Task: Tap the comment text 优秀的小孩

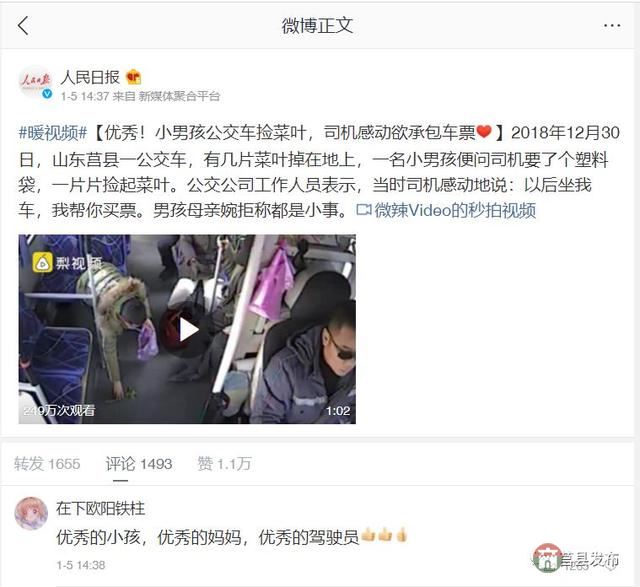Action: [98, 537]
